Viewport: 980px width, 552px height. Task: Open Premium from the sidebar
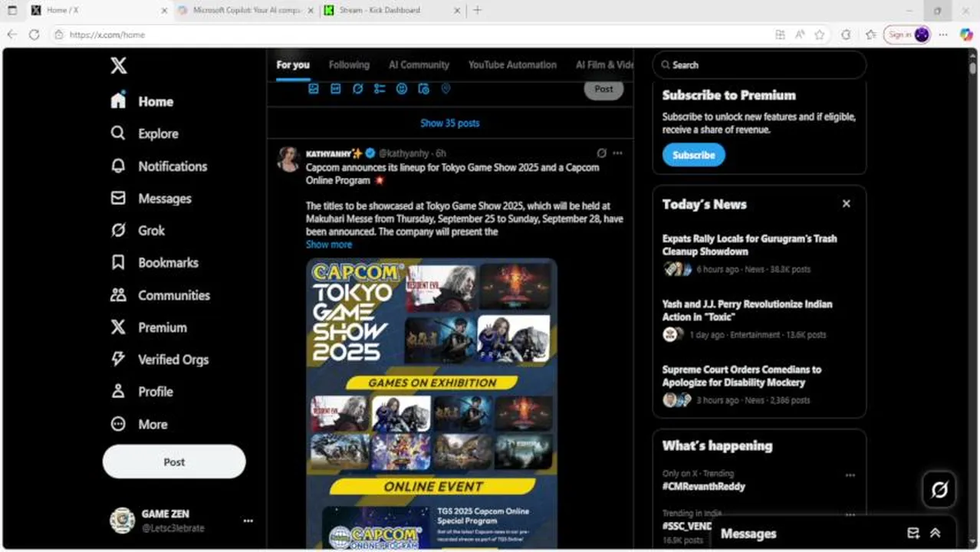149,327
